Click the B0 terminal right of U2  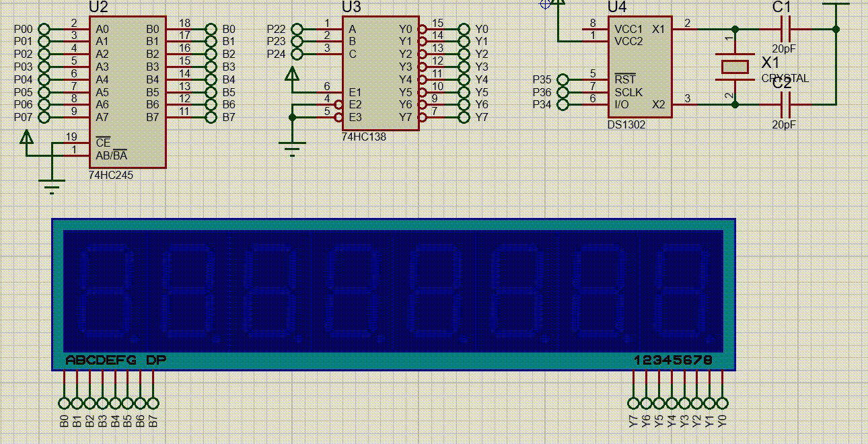pos(211,29)
